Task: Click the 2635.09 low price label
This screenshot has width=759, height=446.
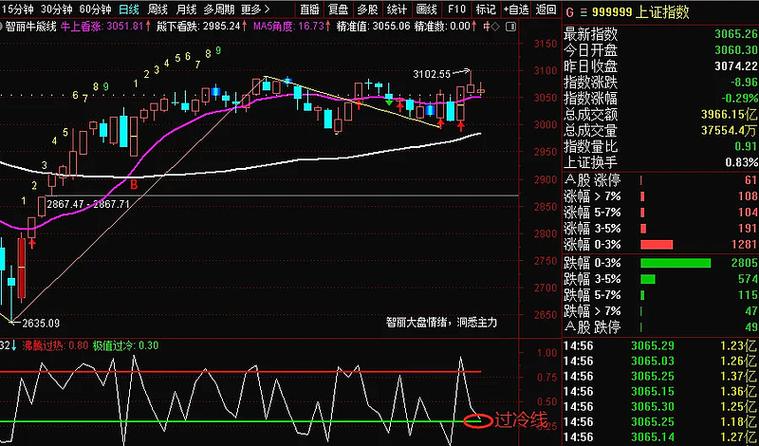Action: pos(41,323)
